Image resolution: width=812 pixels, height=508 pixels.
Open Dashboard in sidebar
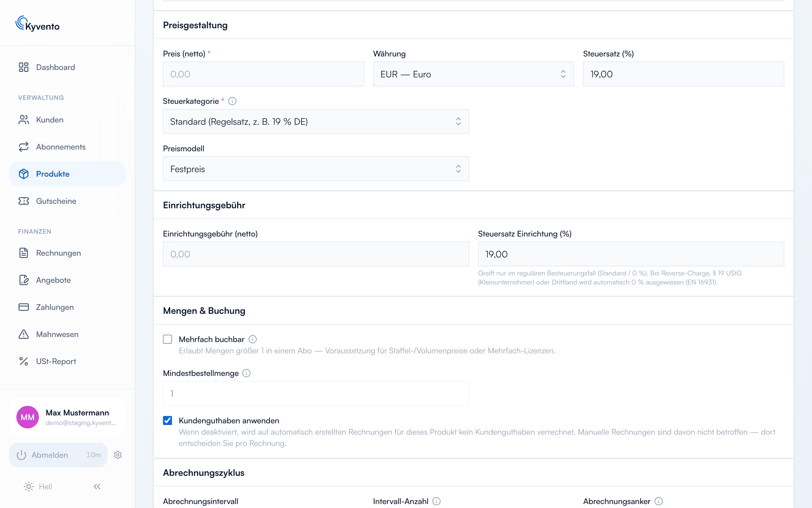[x=67, y=67]
